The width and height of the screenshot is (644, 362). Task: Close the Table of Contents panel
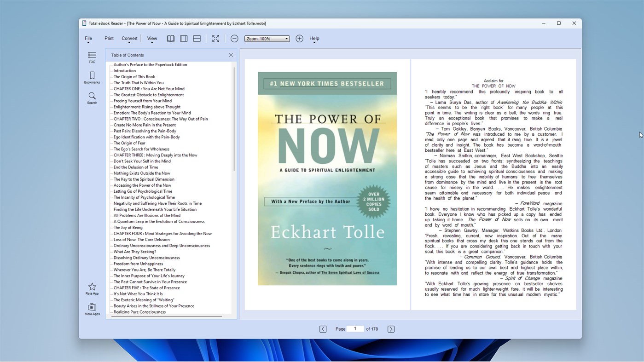(231, 55)
